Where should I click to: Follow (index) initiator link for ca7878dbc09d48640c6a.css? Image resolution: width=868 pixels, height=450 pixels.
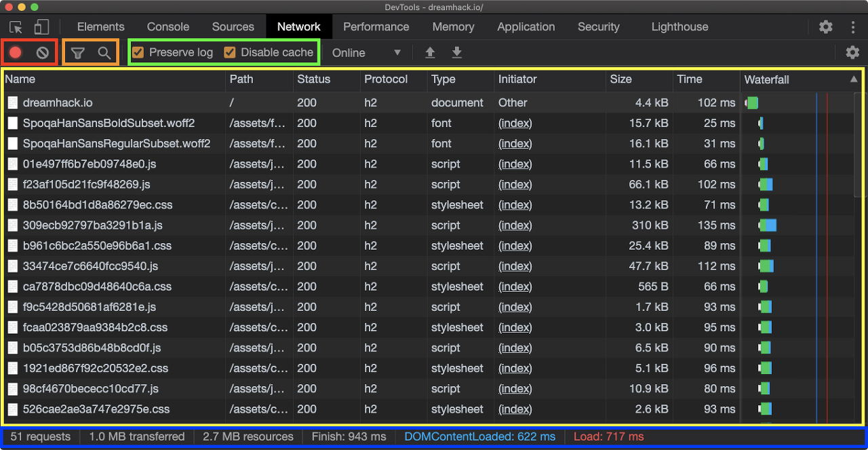tap(515, 286)
